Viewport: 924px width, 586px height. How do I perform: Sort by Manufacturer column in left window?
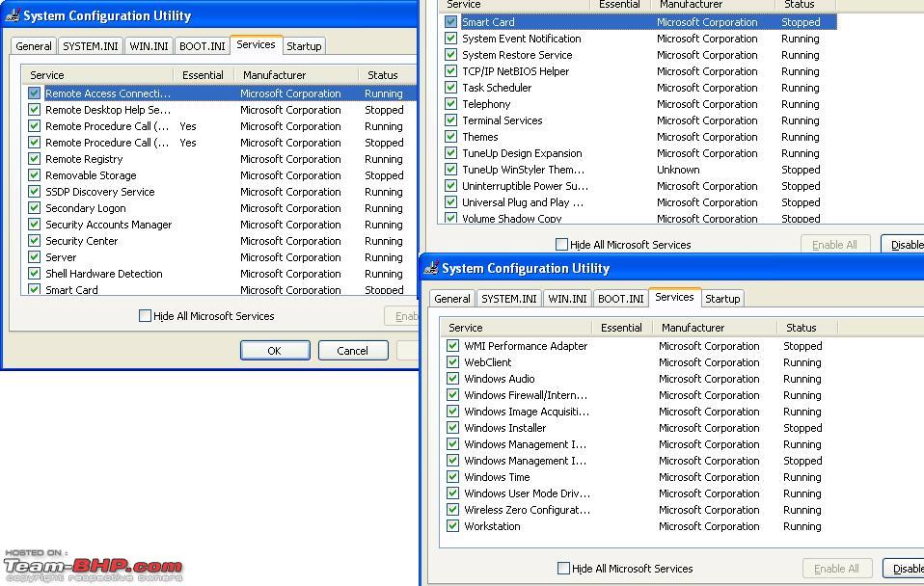tap(296, 75)
